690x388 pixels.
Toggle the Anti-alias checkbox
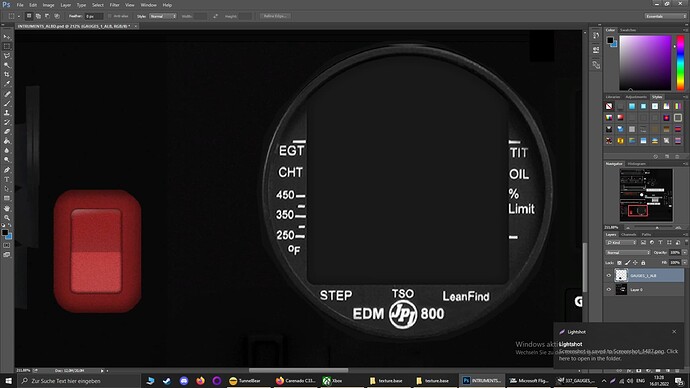[110, 16]
